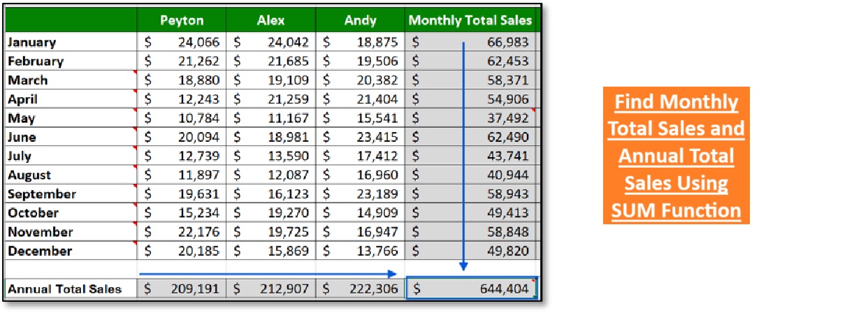Screen dimensions: 868x313
Task: Select the Andy column header
Action: (x=360, y=20)
